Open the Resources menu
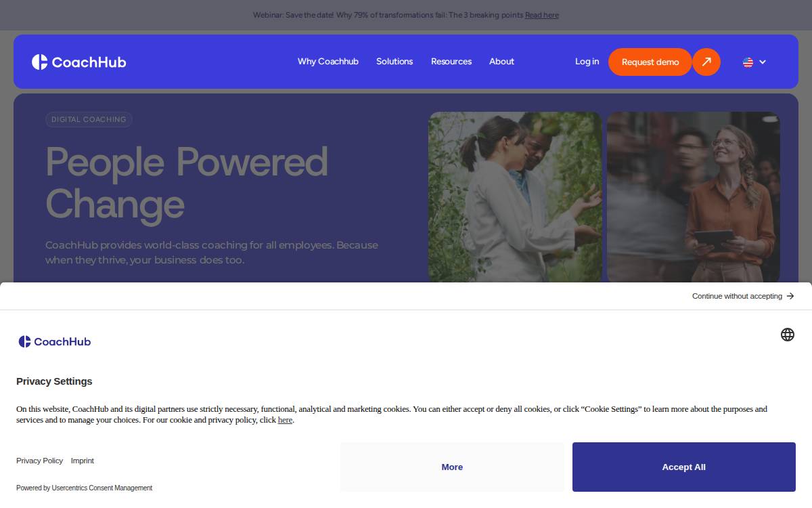Viewport: 812px width, 508px height. click(x=451, y=62)
